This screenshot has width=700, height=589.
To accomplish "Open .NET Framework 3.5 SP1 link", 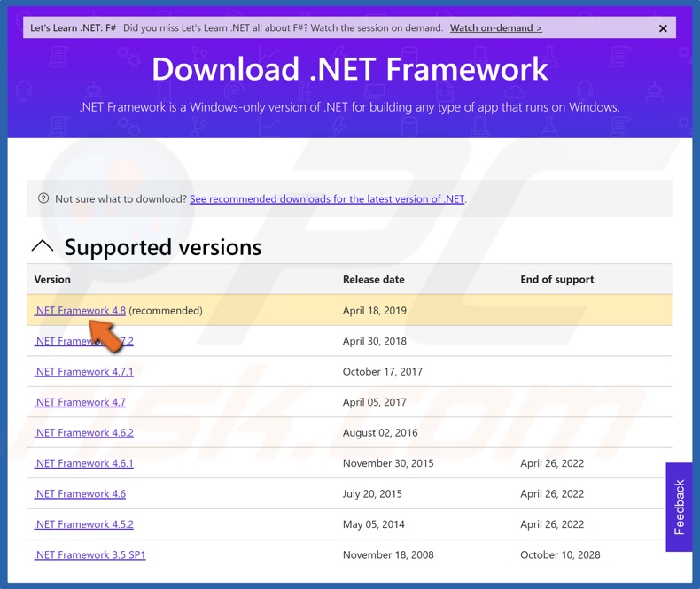I will pyautogui.click(x=89, y=554).
